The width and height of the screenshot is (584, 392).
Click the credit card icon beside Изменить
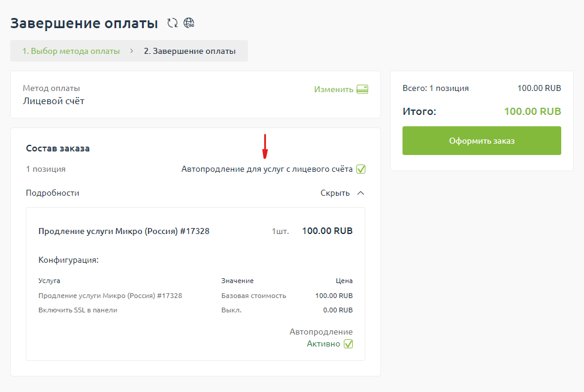pos(362,89)
